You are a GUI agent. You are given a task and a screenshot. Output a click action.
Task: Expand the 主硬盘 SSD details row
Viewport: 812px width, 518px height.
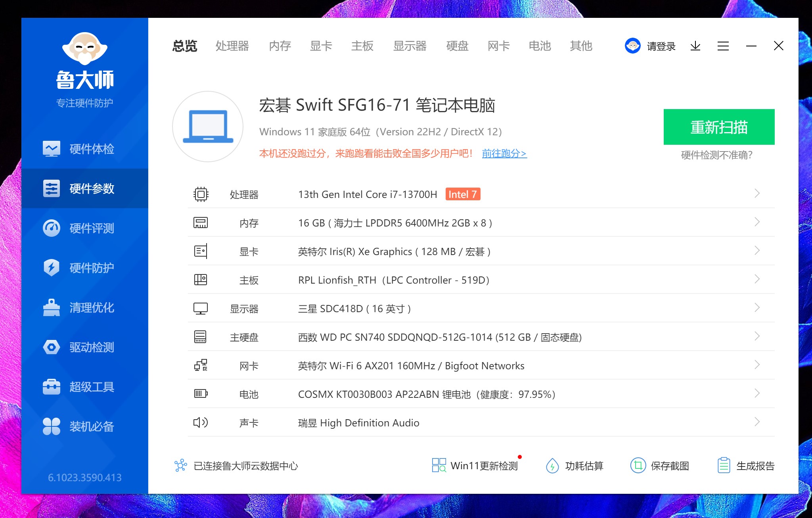[758, 337]
